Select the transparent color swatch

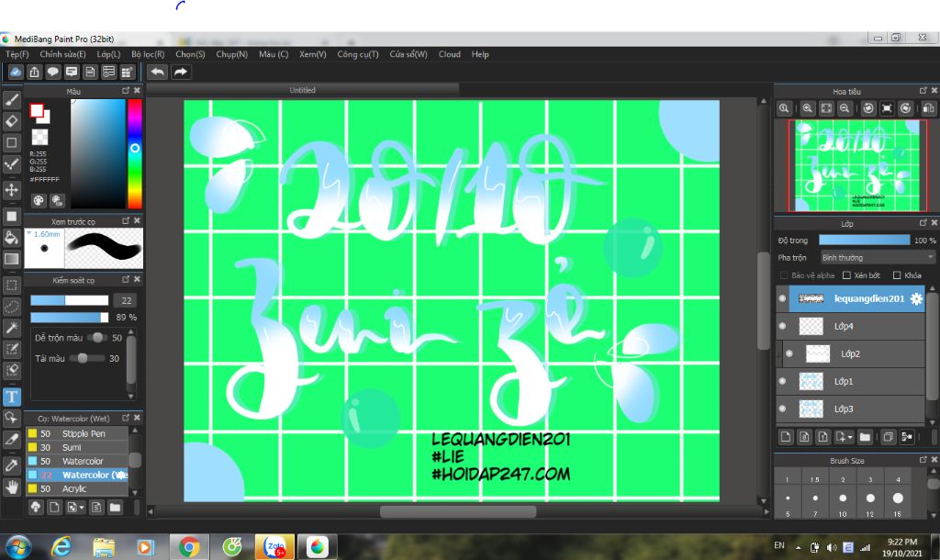click(x=39, y=137)
